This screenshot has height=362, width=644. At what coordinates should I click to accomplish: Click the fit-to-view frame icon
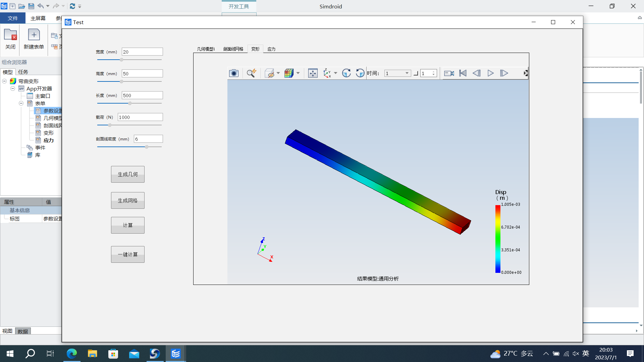pos(313,73)
